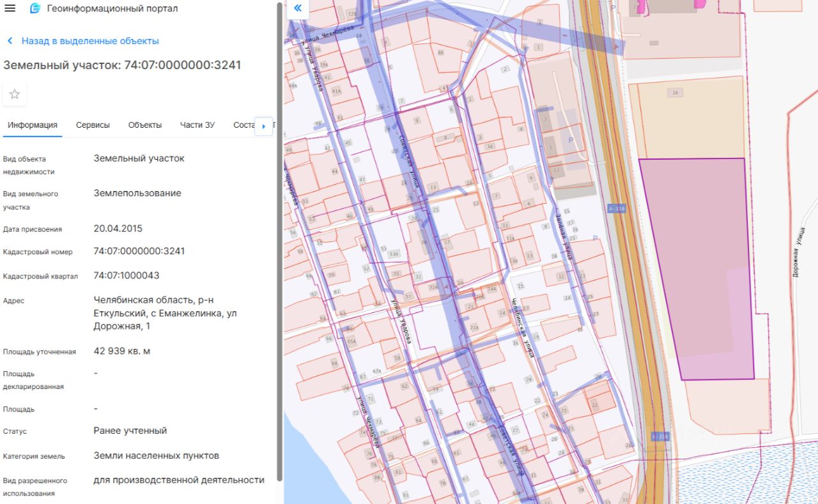Switch to the Объекты tab
This screenshot has height=504, width=818.
click(145, 125)
